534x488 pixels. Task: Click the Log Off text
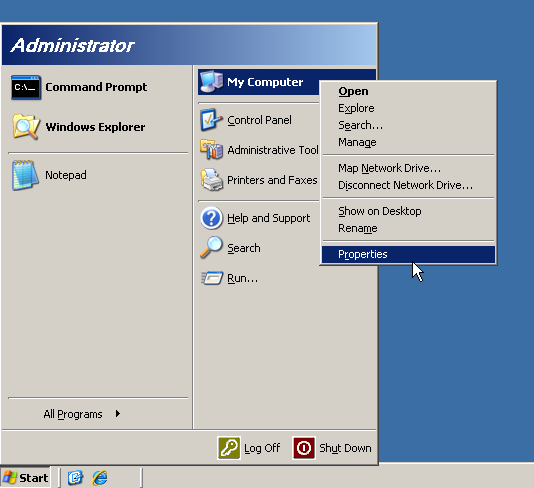coord(262,448)
